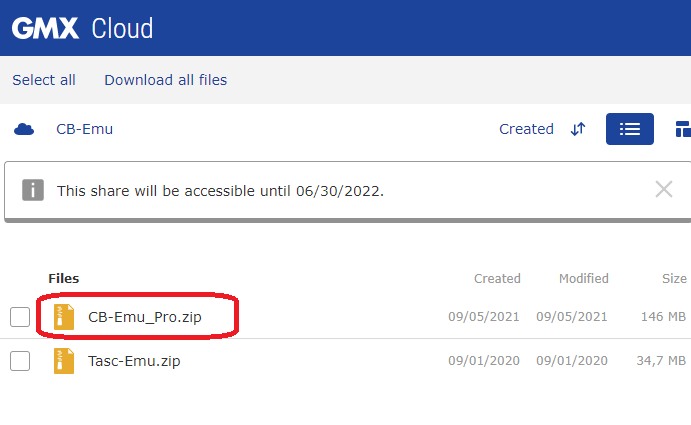This screenshot has width=691, height=425.
Task: Open the Tasc-Emu.zip file name
Action: (134, 361)
